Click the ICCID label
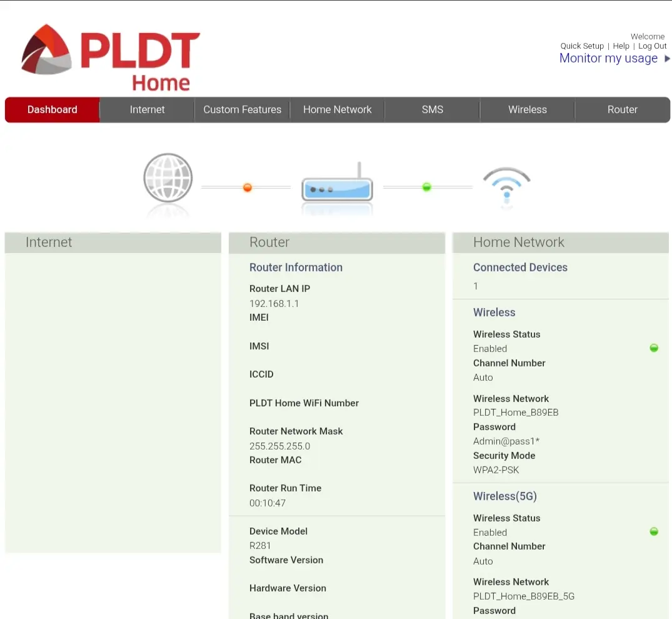The width and height of the screenshot is (672, 619). tap(261, 375)
